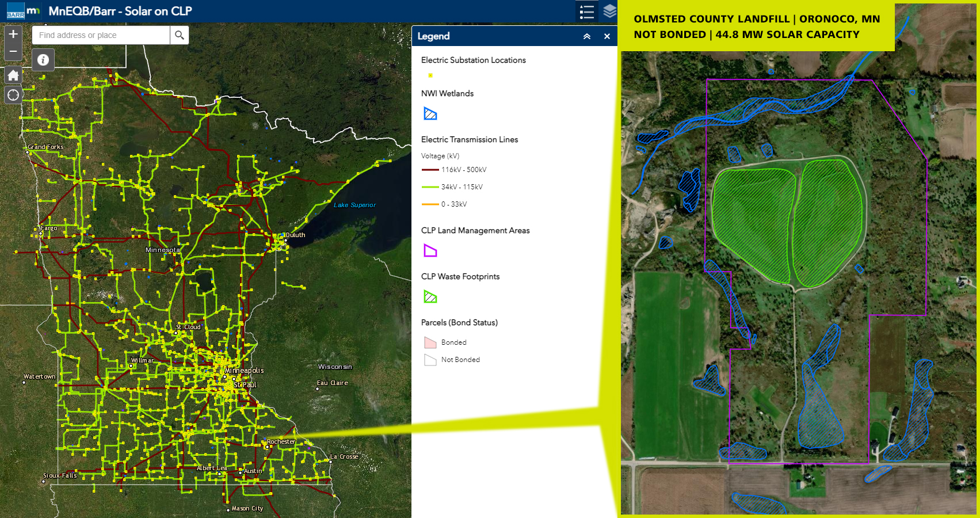Click the zoom out minus button
The width and height of the screenshot is (980, 518).
click(x=13, y=52)
